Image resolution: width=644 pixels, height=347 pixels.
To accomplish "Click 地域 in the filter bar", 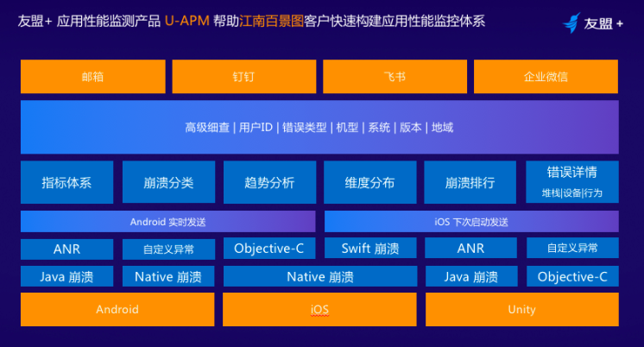I will tap(442, 128).
